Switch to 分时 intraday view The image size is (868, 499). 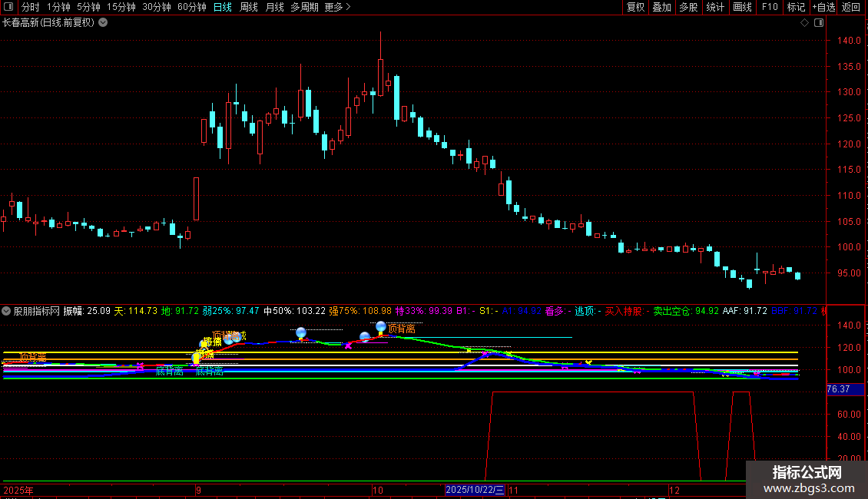(30, 7)
